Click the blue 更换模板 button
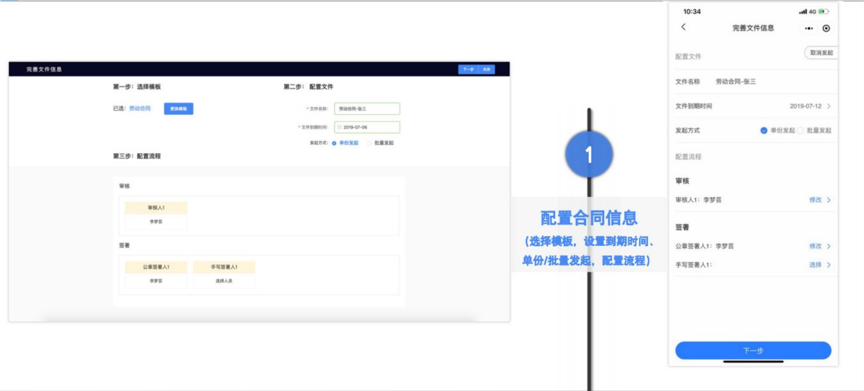 click(179, 108)
